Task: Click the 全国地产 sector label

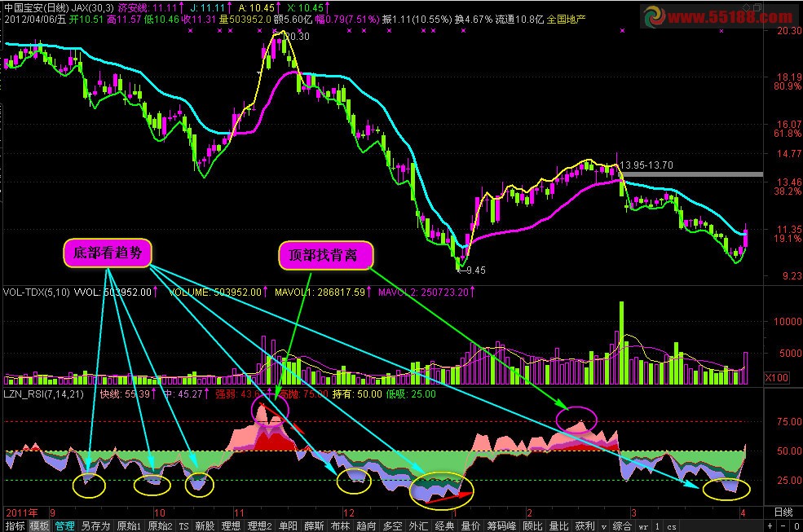Action: coord(566,20)
